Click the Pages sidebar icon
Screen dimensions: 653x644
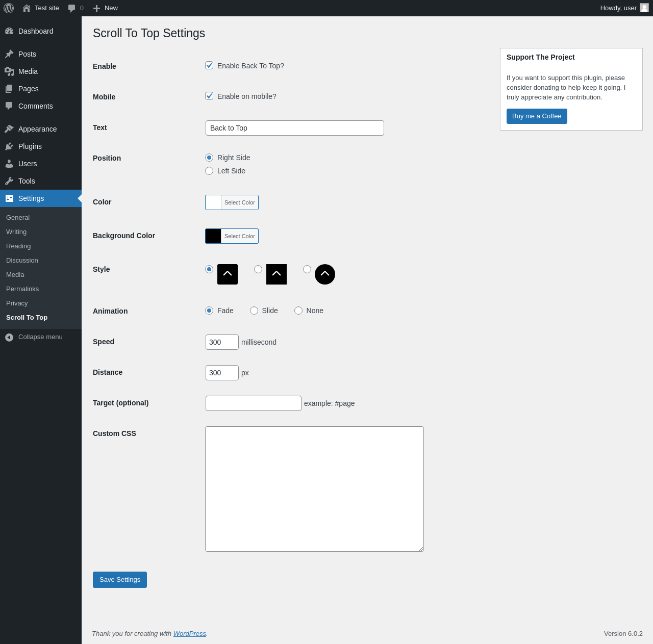click(x=9, y=89)
